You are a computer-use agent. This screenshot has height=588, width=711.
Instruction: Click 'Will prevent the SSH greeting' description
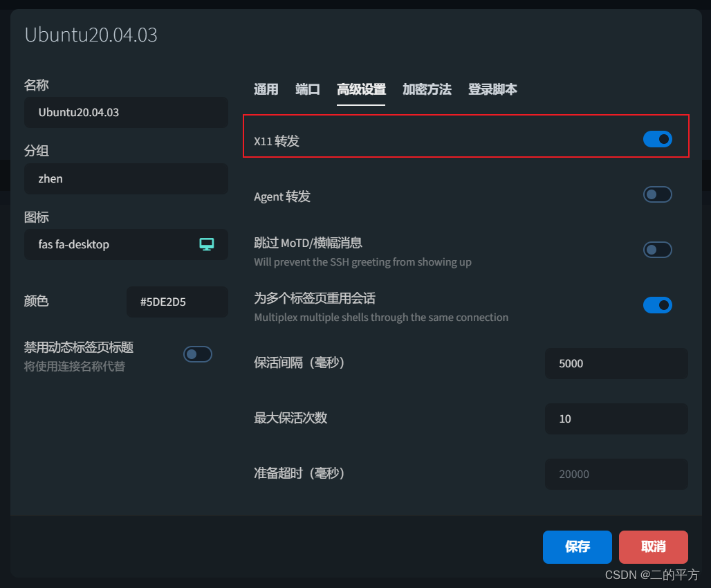point(362,262)
